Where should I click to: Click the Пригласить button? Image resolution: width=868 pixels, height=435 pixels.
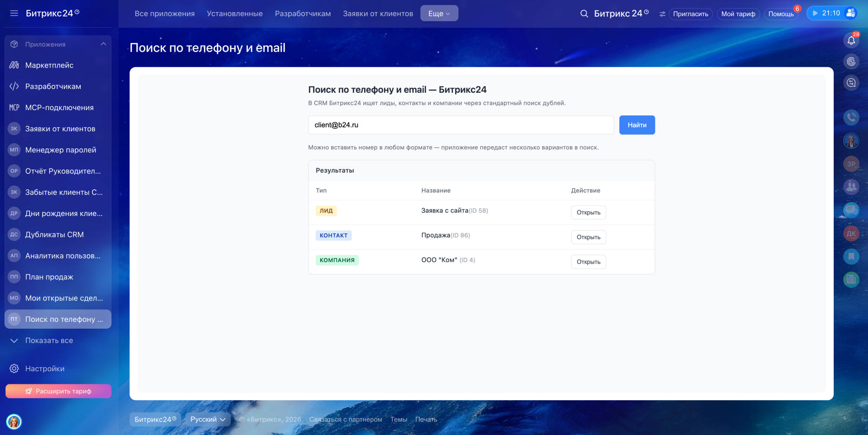pos(690,14)
